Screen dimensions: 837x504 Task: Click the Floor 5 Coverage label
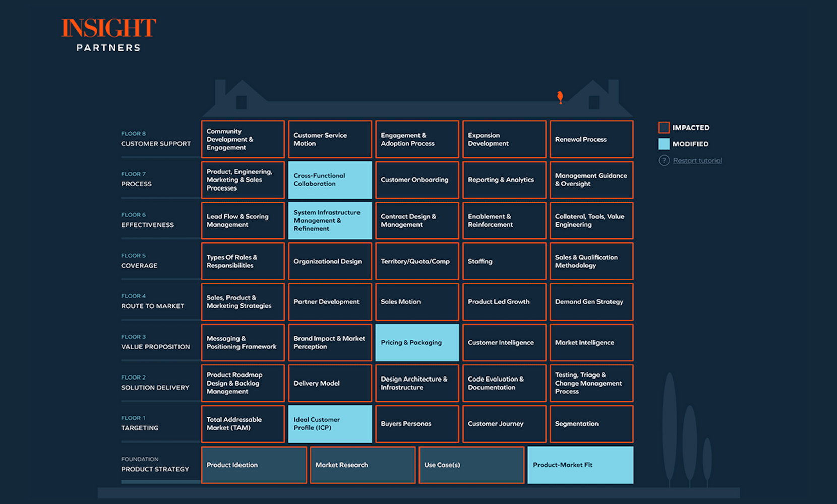coord(139,261)
